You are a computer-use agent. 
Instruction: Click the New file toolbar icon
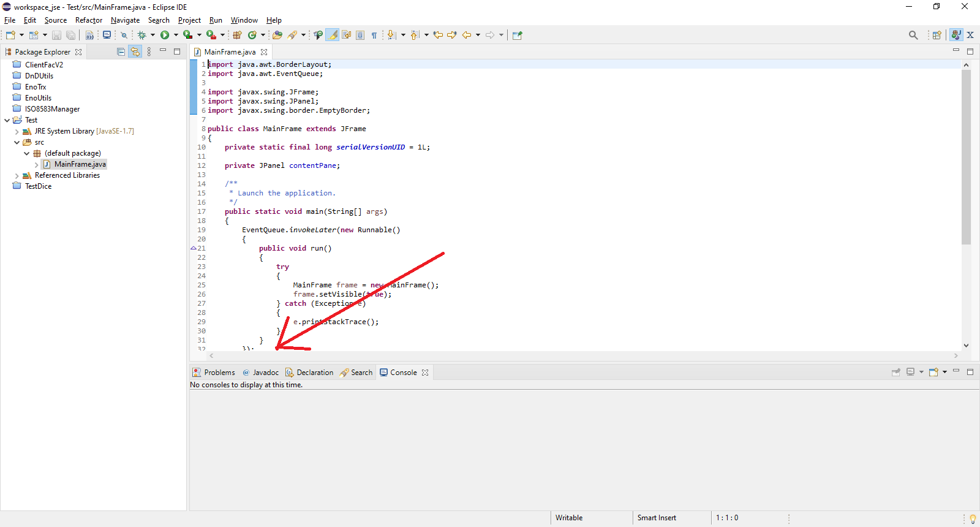coord(10,35)
